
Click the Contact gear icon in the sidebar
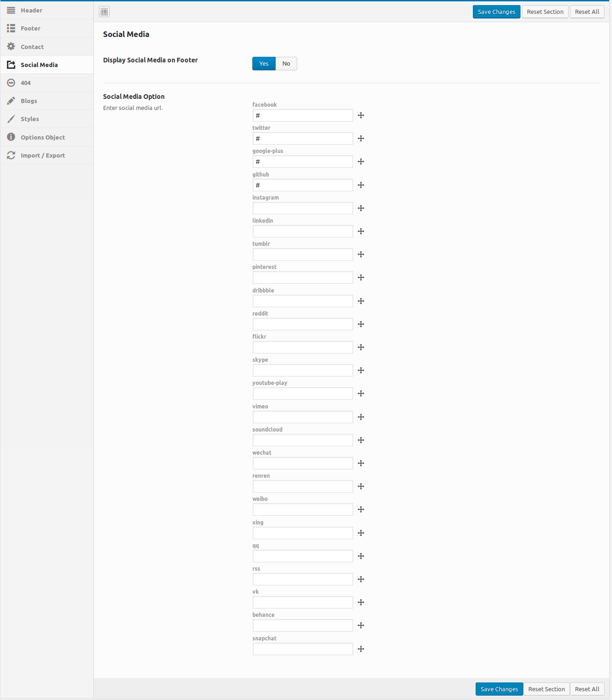[x=11, y=46]
